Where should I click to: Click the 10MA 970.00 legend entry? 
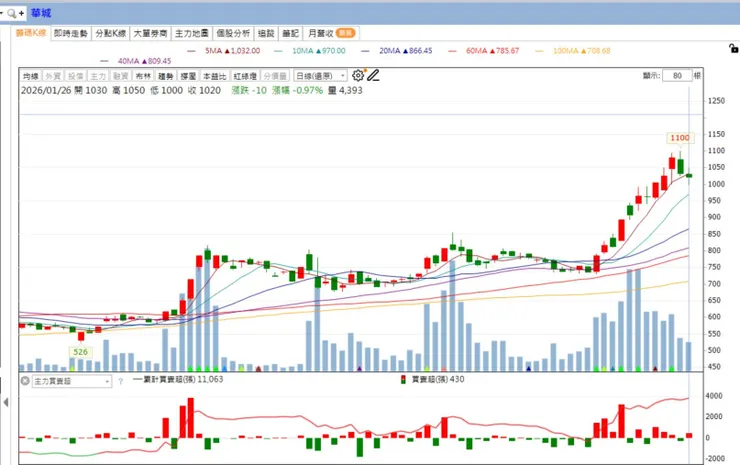point(310,51)
